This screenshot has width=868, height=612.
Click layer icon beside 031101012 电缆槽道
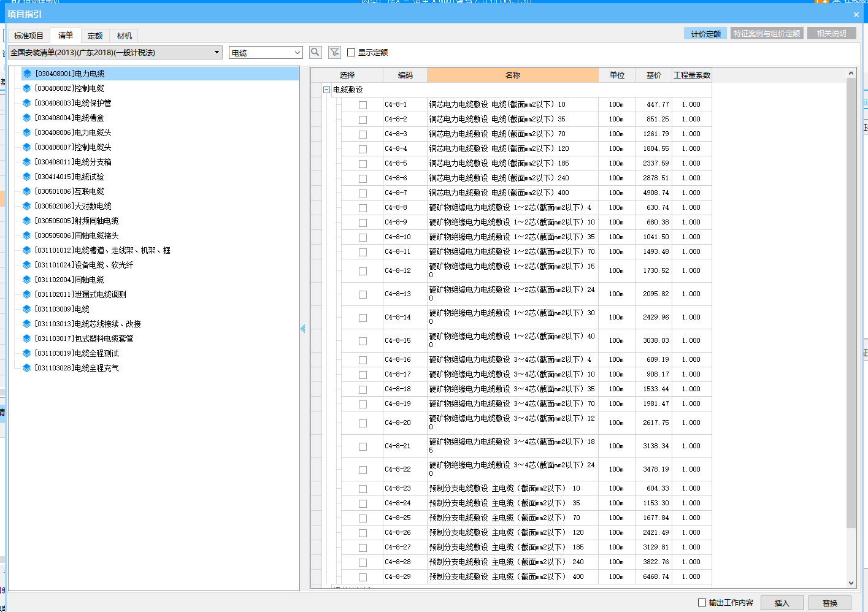[27, 250]
